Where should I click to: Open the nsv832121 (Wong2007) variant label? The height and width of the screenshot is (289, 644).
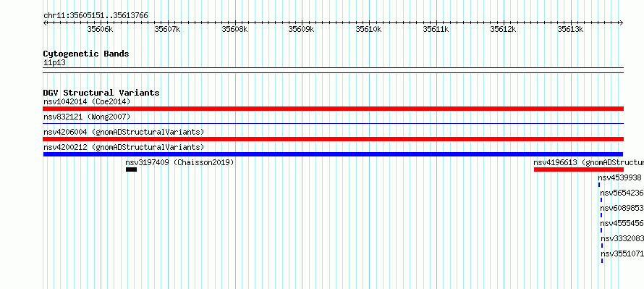87,117
